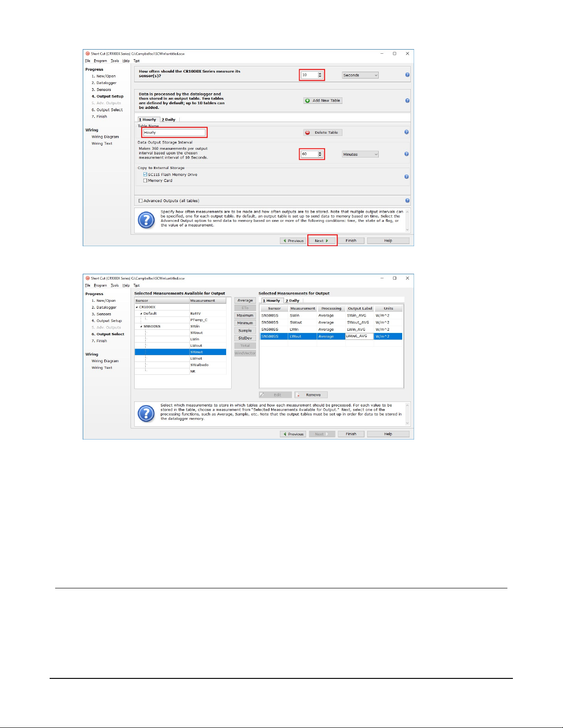Click the help icon beside the Minutes dropdown

[407, 154]
